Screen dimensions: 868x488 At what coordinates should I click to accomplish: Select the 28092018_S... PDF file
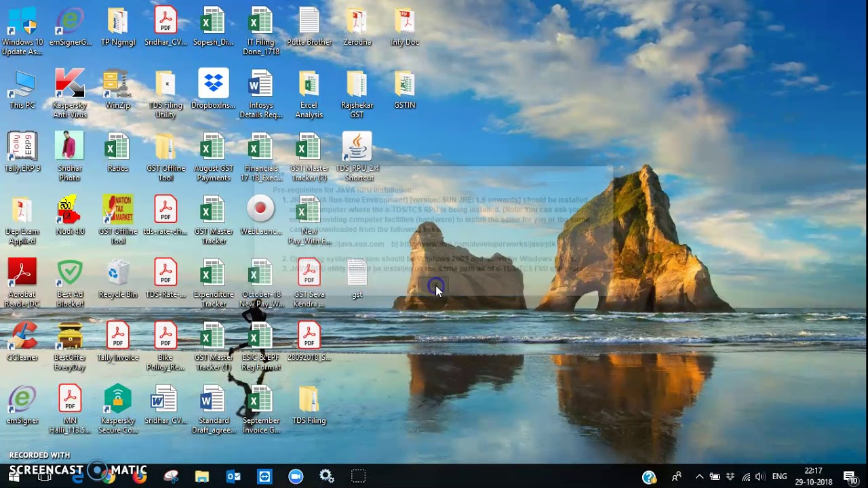[309, 341]
